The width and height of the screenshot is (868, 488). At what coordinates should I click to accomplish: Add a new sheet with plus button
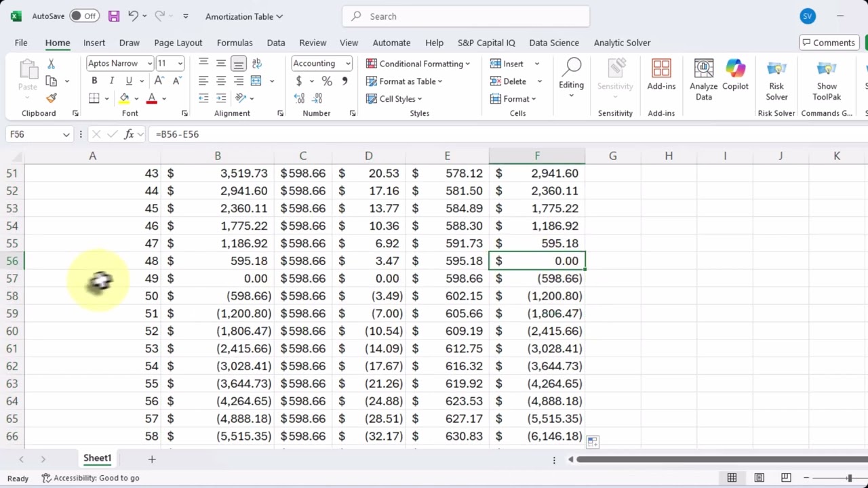pos(152,459)
